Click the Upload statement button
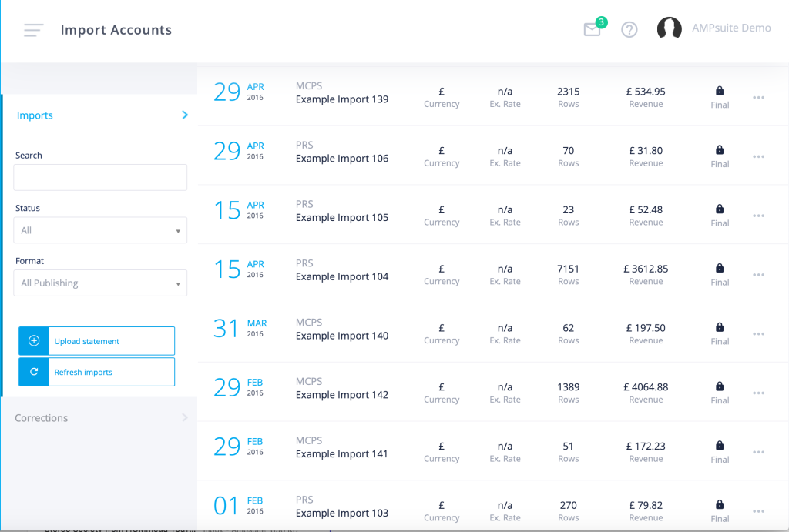This screenshot has width=789, height=532. [96, 341]
